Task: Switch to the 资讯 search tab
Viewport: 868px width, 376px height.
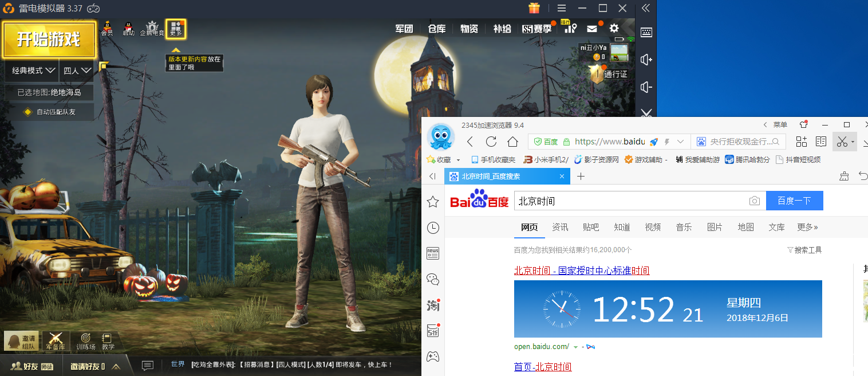Action: [x=560, y=227]
